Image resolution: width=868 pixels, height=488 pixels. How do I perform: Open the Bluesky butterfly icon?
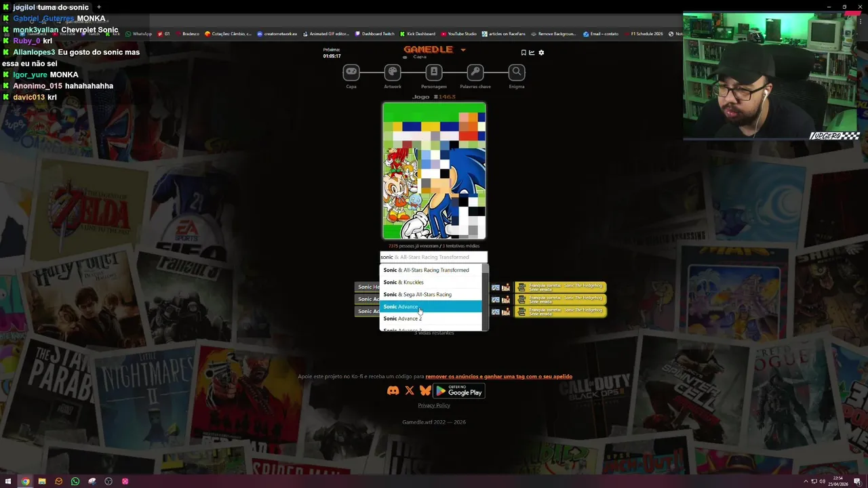pyautogui.click(x=425, y=390)
